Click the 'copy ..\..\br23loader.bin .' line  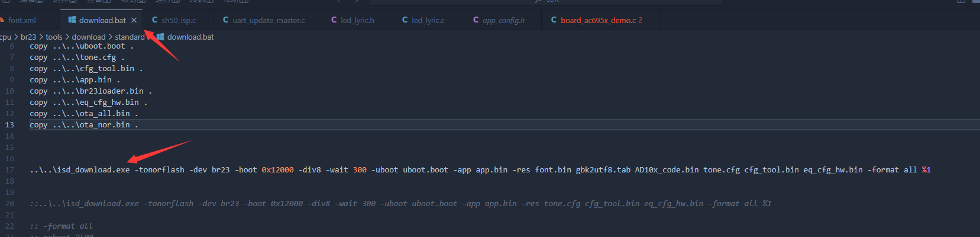pos(90,91)
